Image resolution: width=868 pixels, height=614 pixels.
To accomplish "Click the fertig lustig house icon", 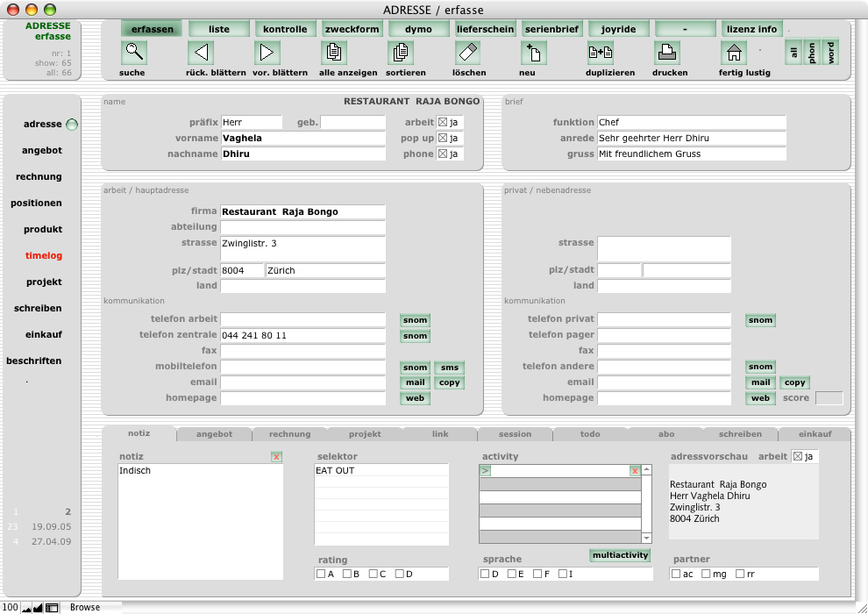I will pos(733,54).
